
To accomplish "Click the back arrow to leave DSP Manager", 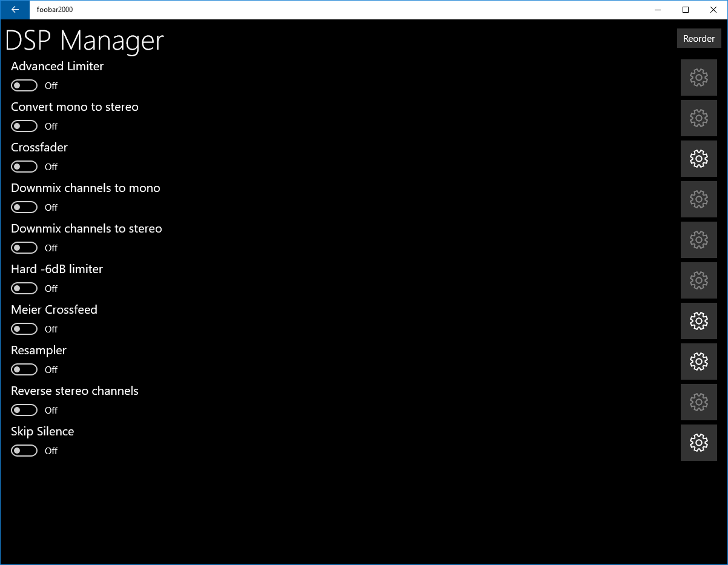I will [15, 10].
